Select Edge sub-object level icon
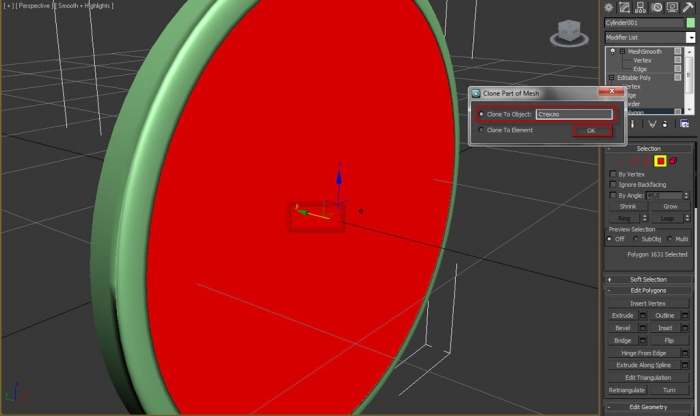This screenshot has height=416, width=700. [633, 161]
